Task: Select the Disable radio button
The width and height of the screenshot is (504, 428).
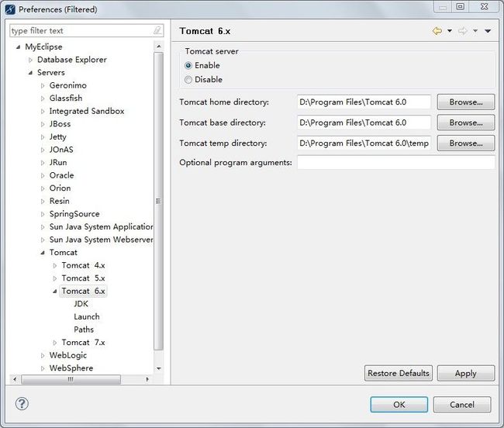Action: pos(188,79)
